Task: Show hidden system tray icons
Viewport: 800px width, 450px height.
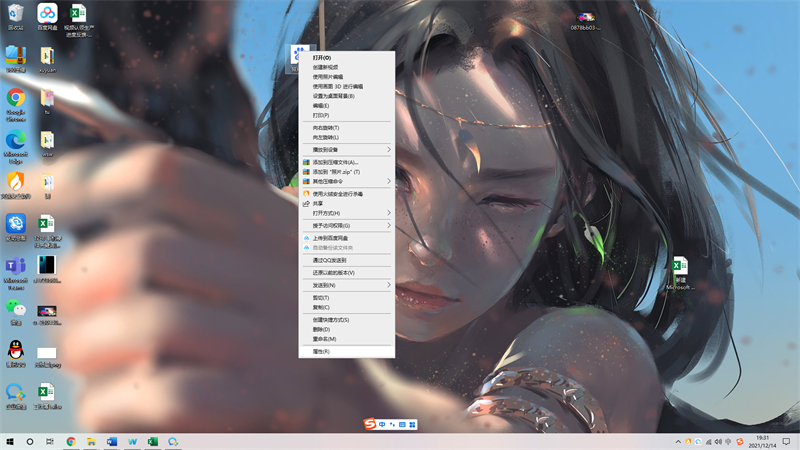Action: click(x=678, y=441)
